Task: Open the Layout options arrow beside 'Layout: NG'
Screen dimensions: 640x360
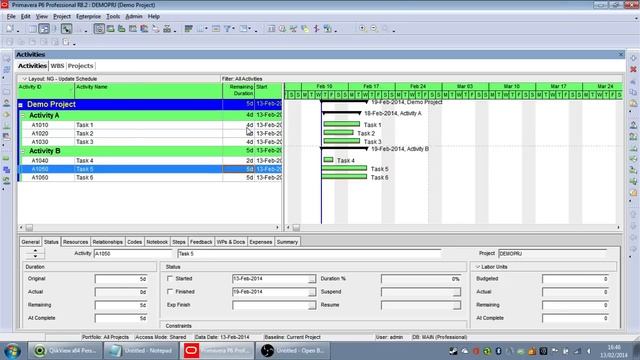Action: [24, 79]
